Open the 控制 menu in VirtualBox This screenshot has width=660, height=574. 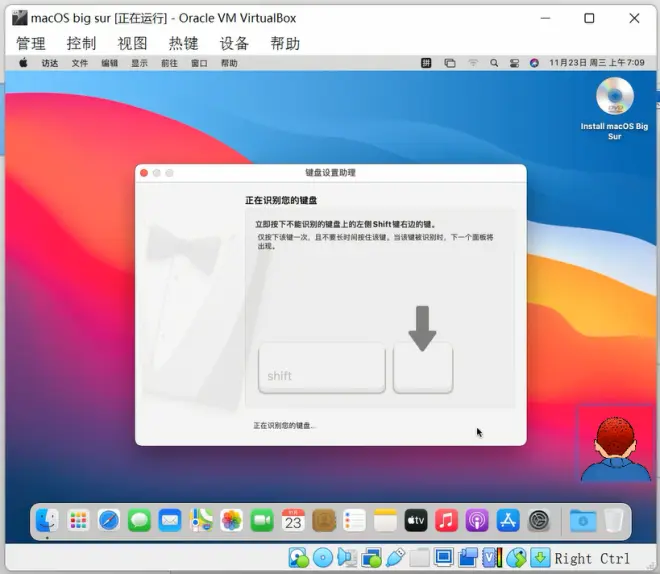pos(81,43)
